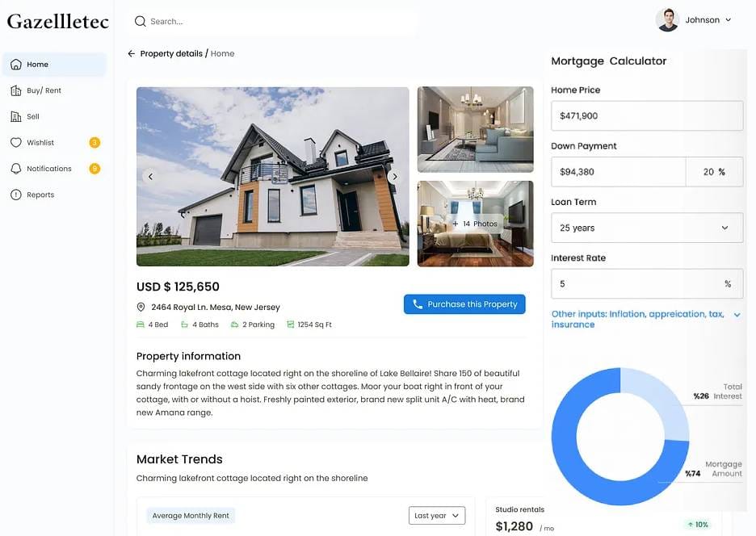Viewport: 756px width, 536px height.
Task: Open the Loan Term 25 years dropdown
Action: pyautogui.click(x=647, y=228)
